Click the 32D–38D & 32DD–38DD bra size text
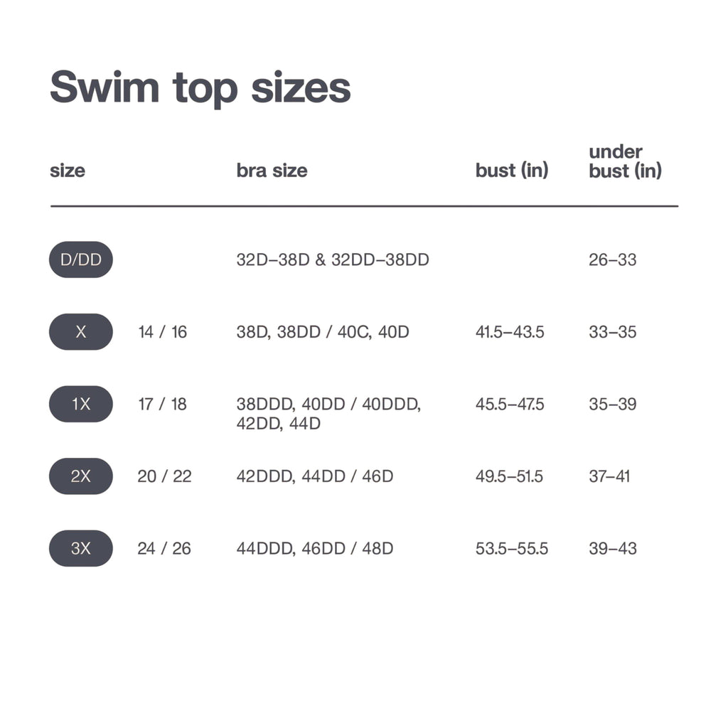The width and height of the screenshot is (728, 728). click(x=333, y=259)
